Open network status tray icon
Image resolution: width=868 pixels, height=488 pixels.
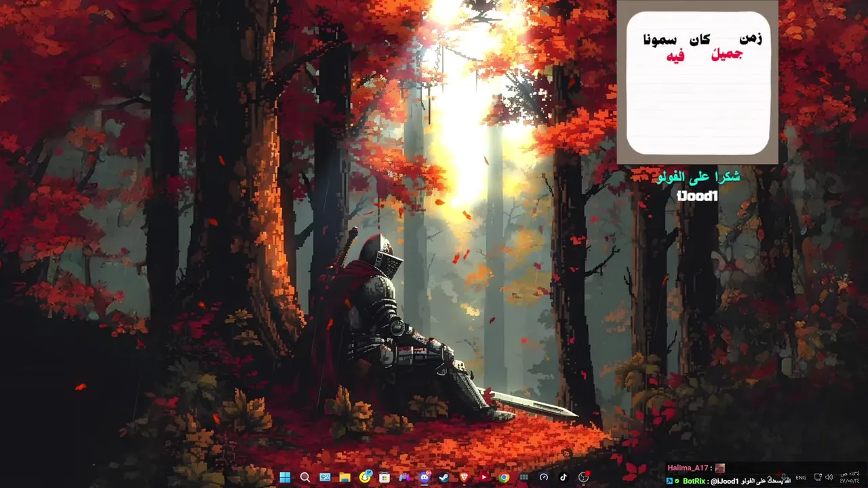tap(818, 477)
